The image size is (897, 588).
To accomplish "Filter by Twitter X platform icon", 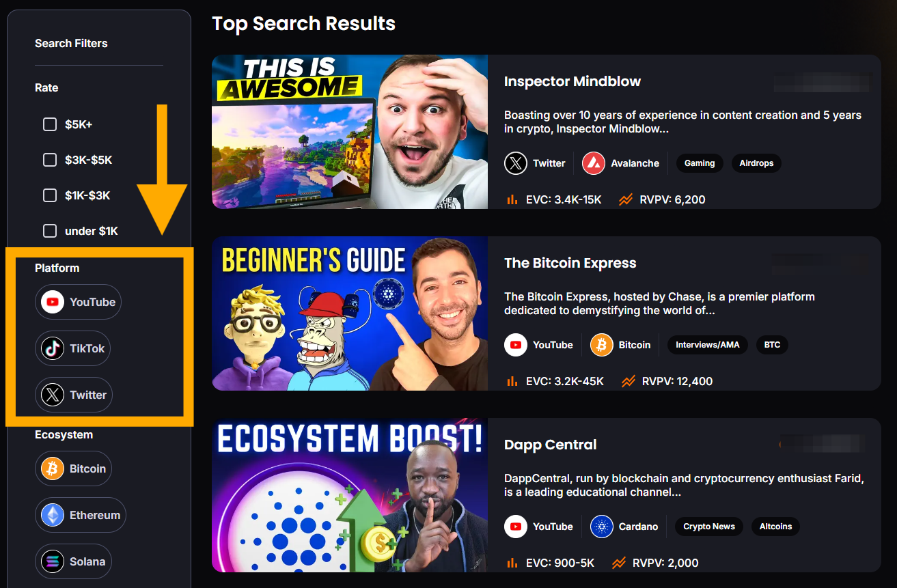I will pos(53,395).
